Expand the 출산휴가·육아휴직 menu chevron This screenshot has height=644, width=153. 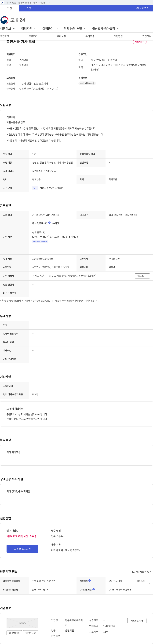click(x=118, y=29)
